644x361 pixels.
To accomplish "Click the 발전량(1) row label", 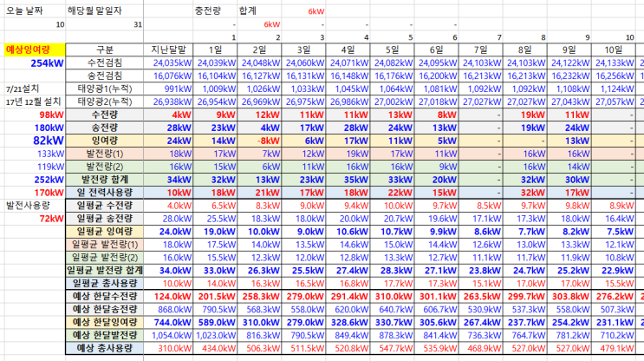I will pyautogui.click(x=104, y=154).
